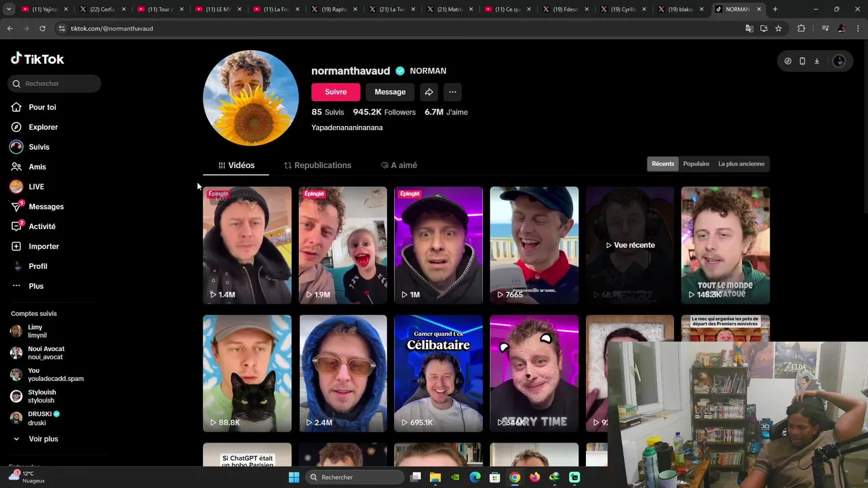
Task: Switch to the Vidéos tab
Action: 236,165
